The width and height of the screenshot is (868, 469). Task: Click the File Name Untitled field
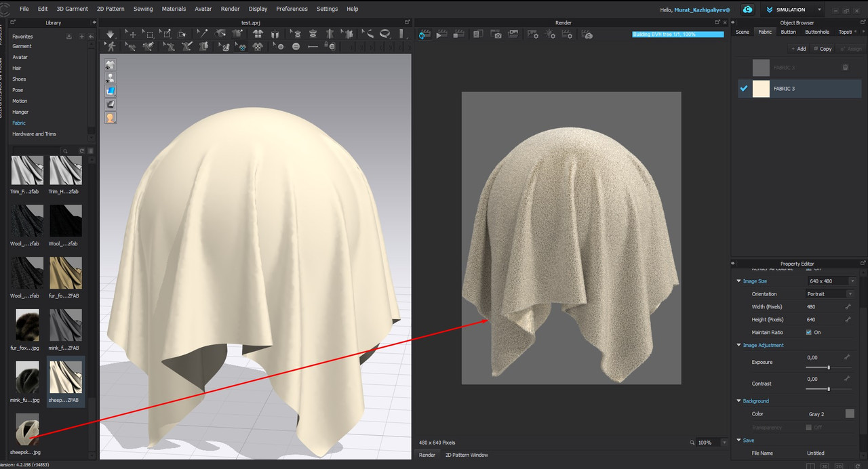coord(816,453)
